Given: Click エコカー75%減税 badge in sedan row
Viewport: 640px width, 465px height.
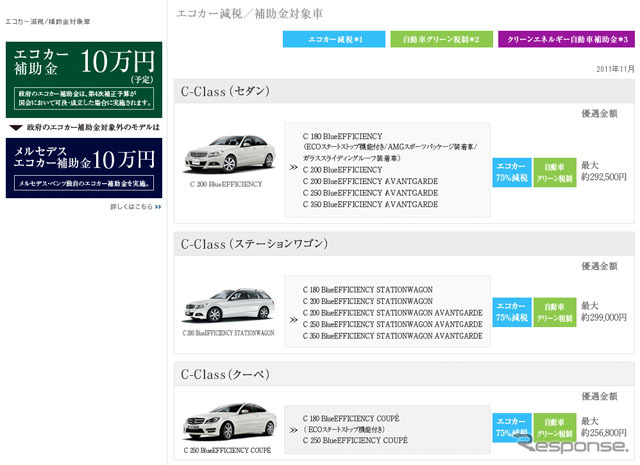Looking at the screenshot, I should [x=512, y=172].
